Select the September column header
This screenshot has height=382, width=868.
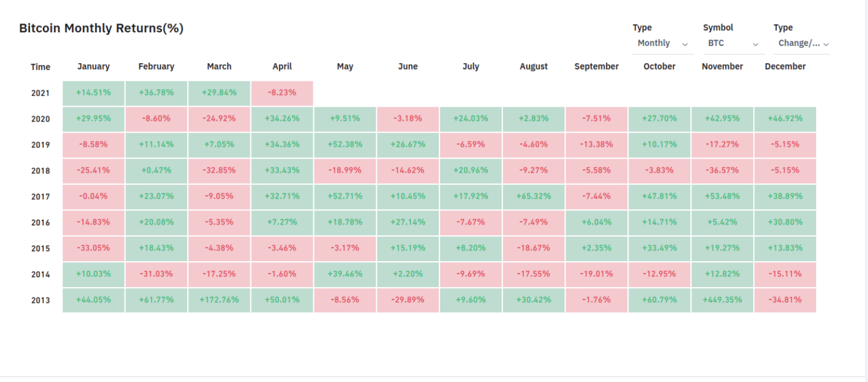(x=597, y=67)
